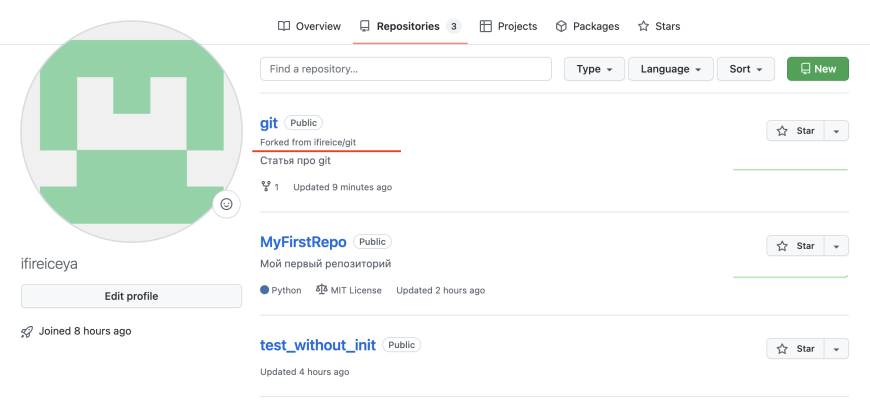Open the Type filter dropdown
Image resolution: width=870 pixels, height=400 pixels.
click(594, 69)
